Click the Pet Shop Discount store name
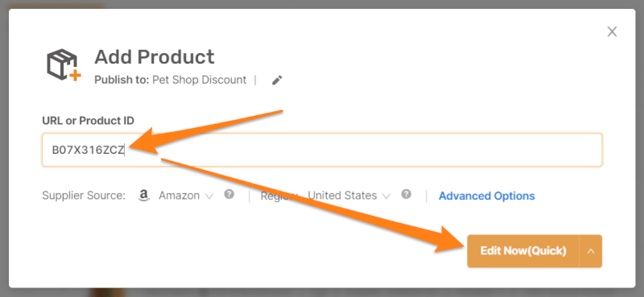The image size is (644, 297). click(x=199, y=80)
